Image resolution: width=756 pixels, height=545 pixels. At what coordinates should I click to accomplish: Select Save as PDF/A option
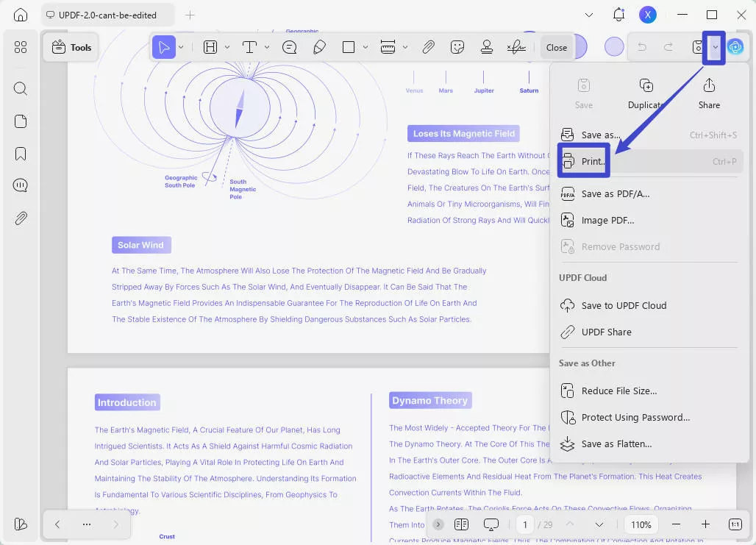click(615, 194)
